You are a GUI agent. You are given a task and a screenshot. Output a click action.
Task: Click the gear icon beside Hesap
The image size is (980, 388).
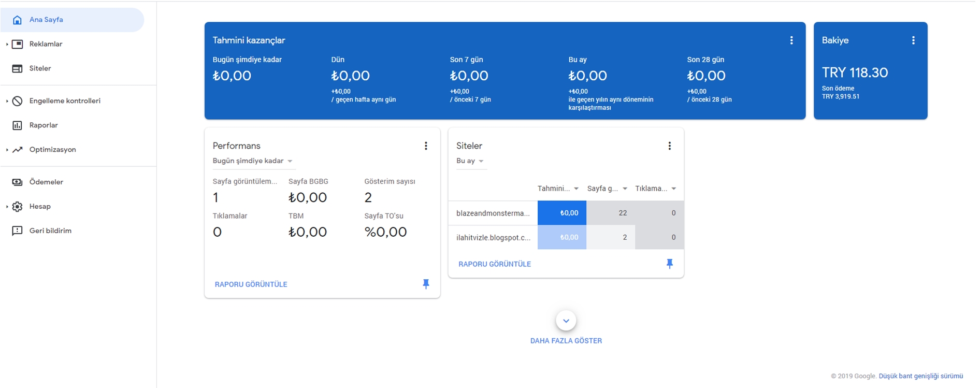coord(17,207)
